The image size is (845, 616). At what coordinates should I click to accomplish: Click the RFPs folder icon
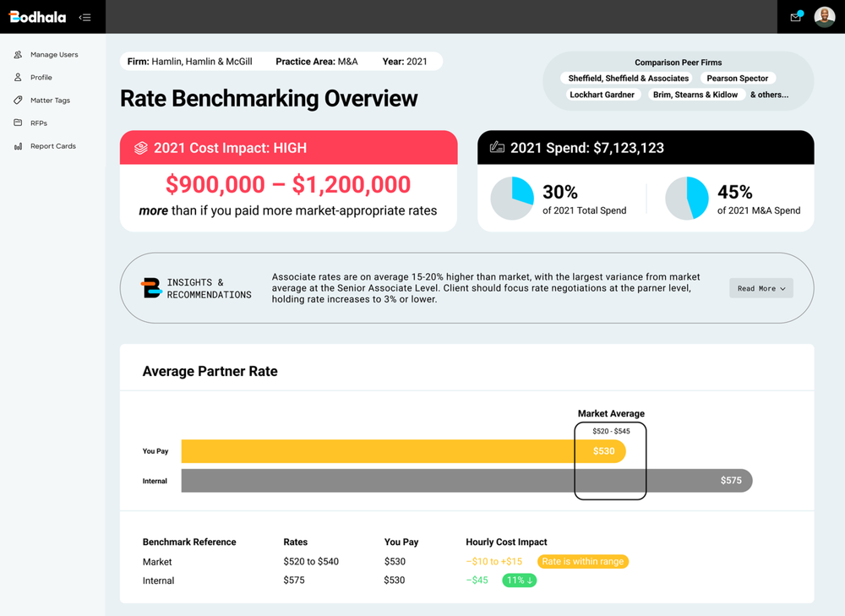[18, 123]
